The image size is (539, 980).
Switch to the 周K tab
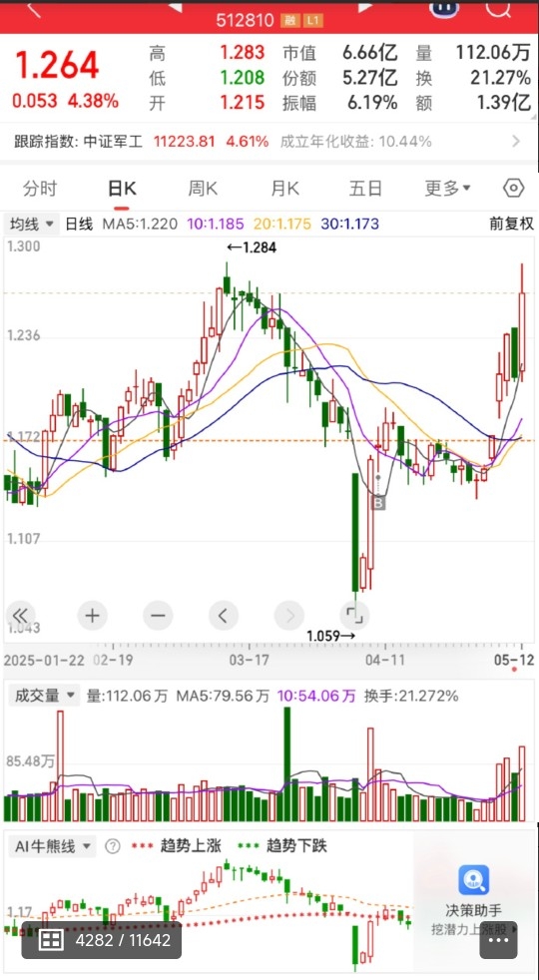pyautogui.click(x=204, y=189)
